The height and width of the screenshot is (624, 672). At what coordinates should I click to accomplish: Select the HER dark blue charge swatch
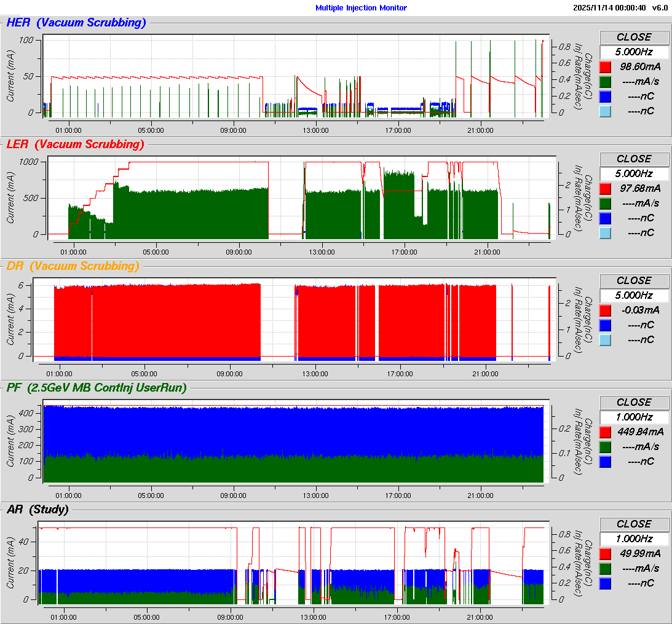pyautogui.click(x=605, y=97)
